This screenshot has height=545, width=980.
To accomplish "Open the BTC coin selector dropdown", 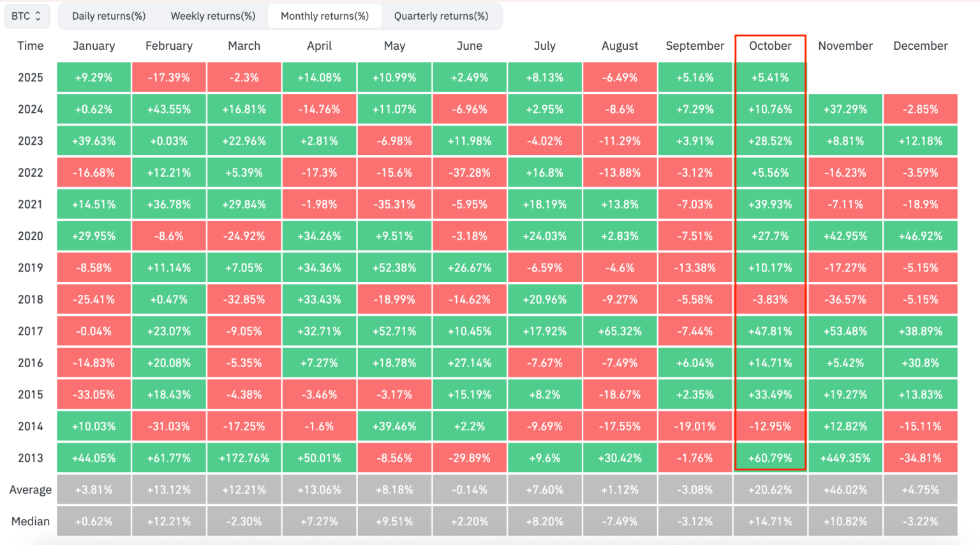I will [26, 16].
